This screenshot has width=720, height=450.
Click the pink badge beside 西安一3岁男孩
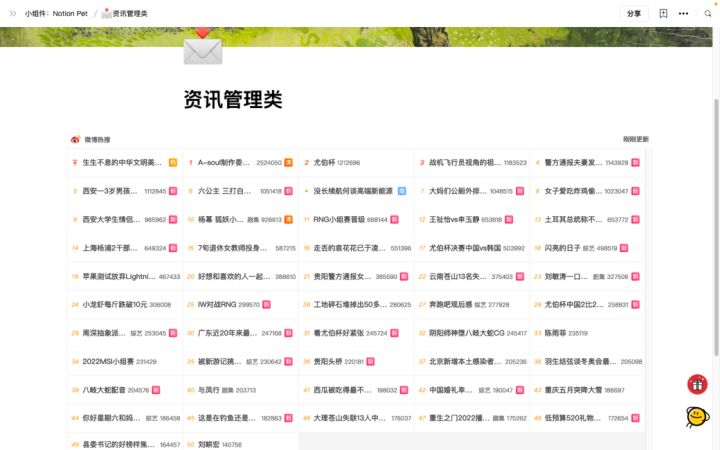click(x=173, y=191)
